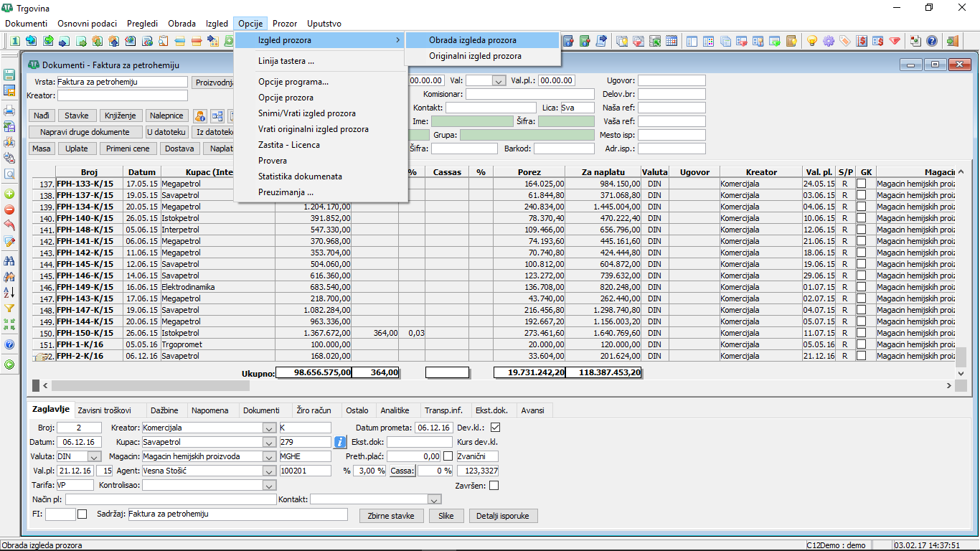The image size is (980, 551).
Task: Select 'Obrada izgleda prozora' submenu item
Action: 472,40
